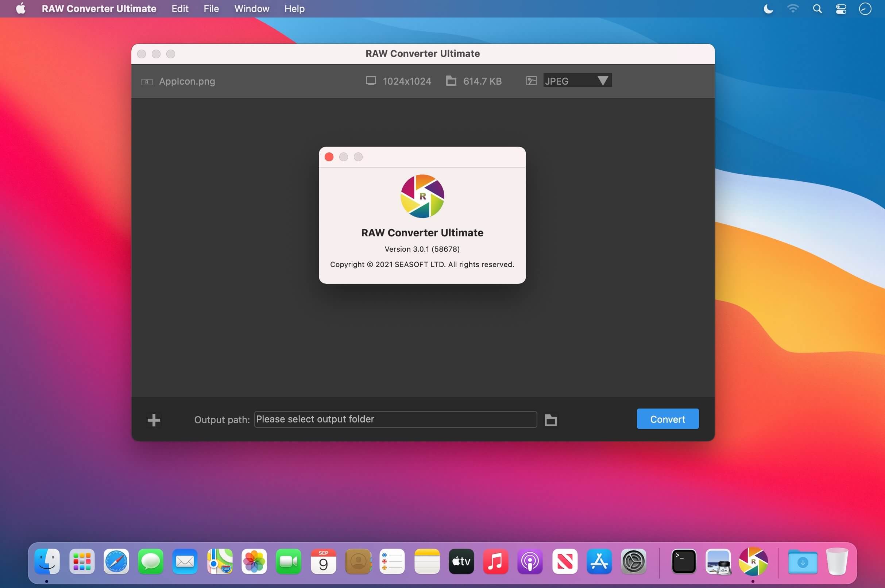Click the image dimensions monitor icon

tap(371, 81)
